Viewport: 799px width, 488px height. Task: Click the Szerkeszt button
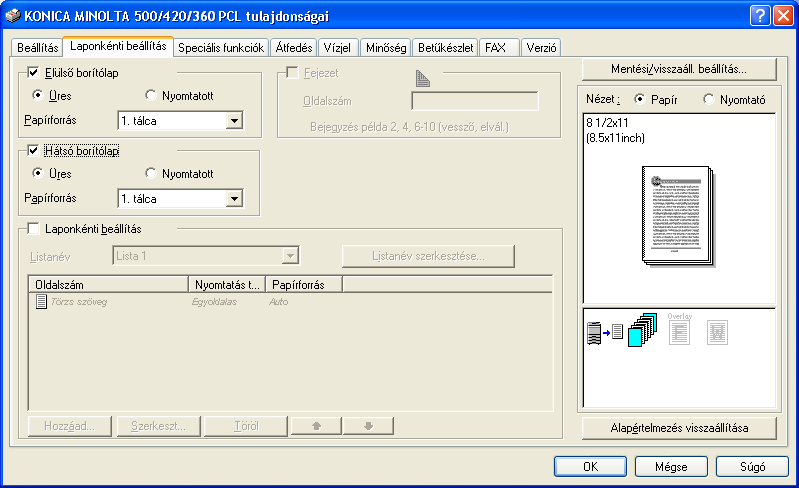(x=158, y=426)
